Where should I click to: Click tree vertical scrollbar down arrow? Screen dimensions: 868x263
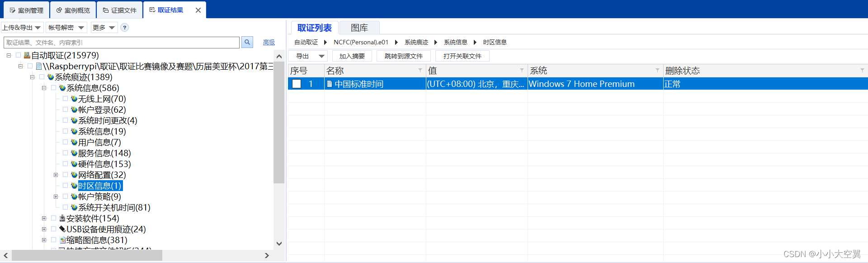coord(279,244)
